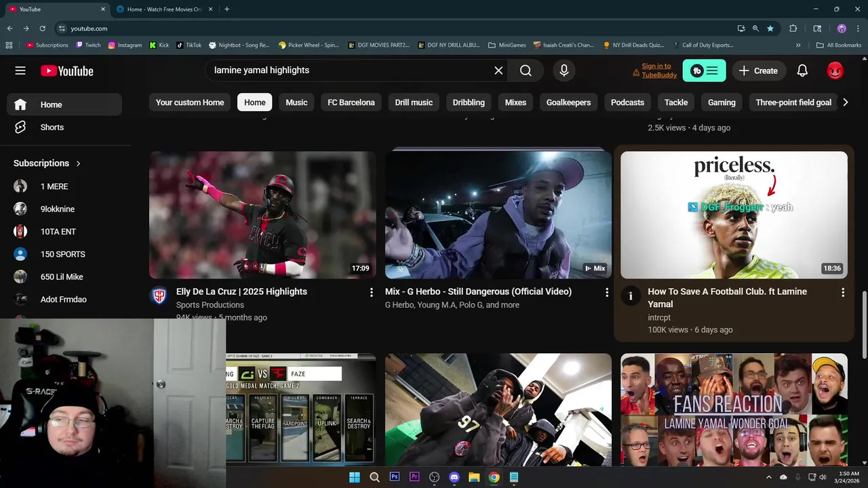868x488 pixels.
Task: Open the TubeBuddy menu button
Action: 704,70
